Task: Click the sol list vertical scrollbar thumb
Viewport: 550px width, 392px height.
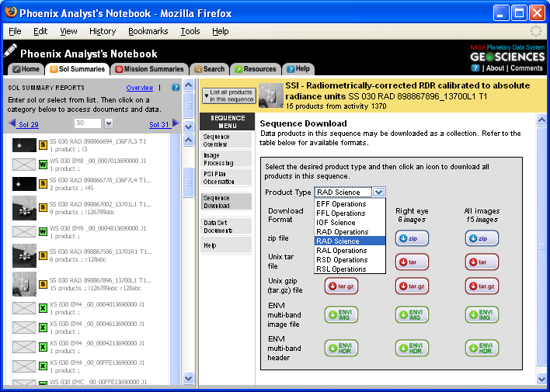Action: pyautogui.click(x=188, y=182)
